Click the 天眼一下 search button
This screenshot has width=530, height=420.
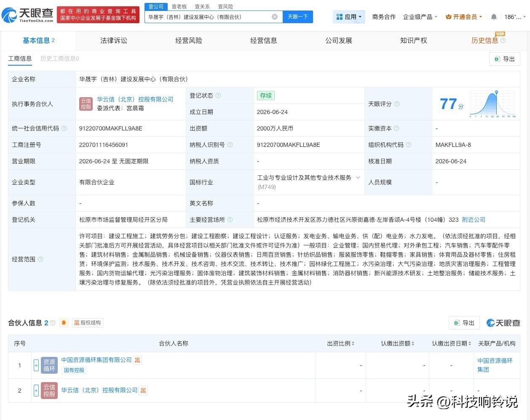click(298, 17)
